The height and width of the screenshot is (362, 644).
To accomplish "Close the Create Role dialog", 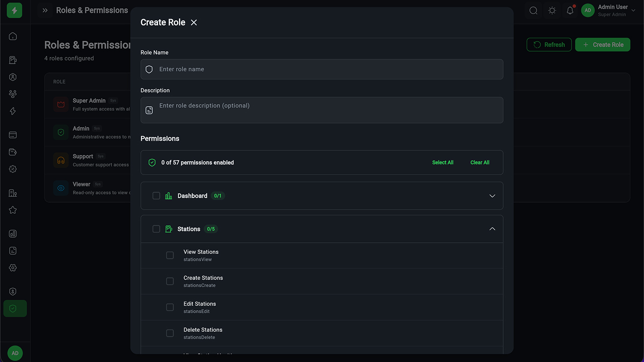I will click(194, 23).
